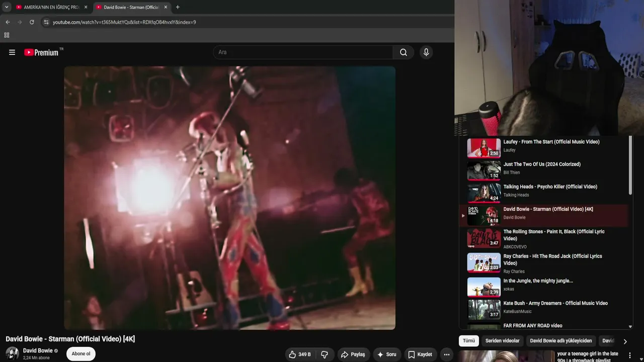The width and height of the screenshot is (644, 362).
Task: Share the video via Paylaş button
Action: pyautogui.click(x=354, y=354)
